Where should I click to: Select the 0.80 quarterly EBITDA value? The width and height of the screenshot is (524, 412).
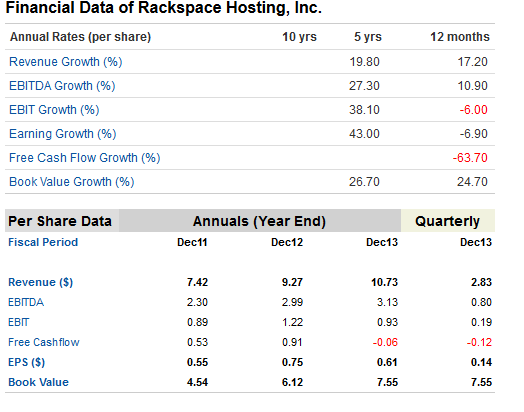pyautogui.click(x=482, y=302)
